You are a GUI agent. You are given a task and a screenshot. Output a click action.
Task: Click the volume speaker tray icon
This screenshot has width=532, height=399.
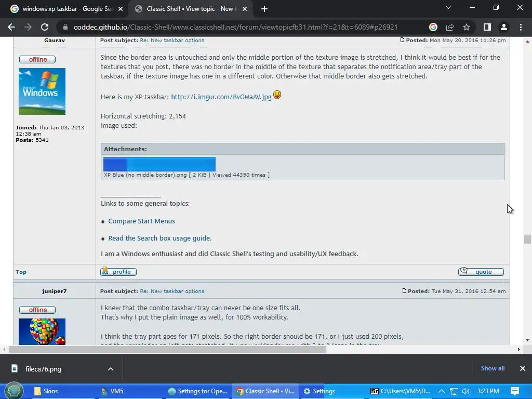[466, 391]
